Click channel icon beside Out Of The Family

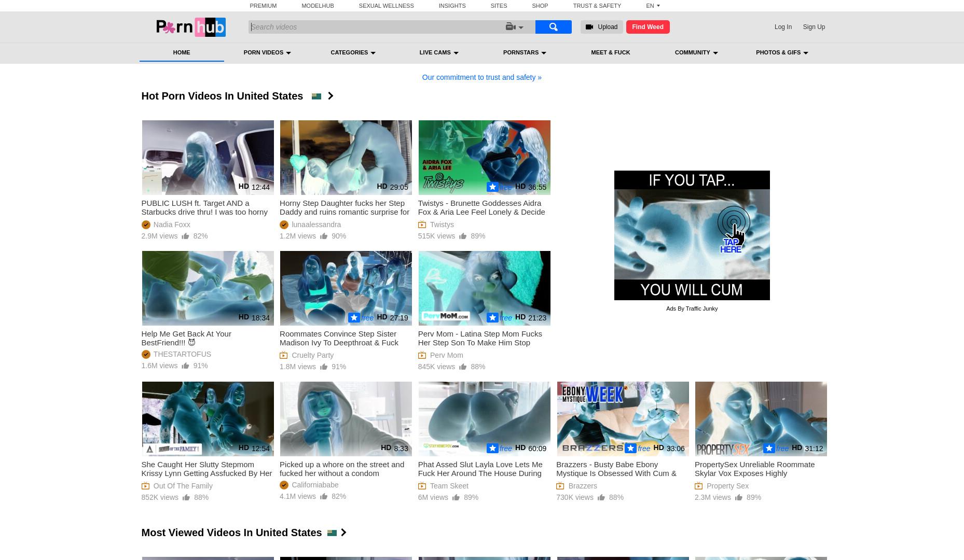click(x=145, y=486)
